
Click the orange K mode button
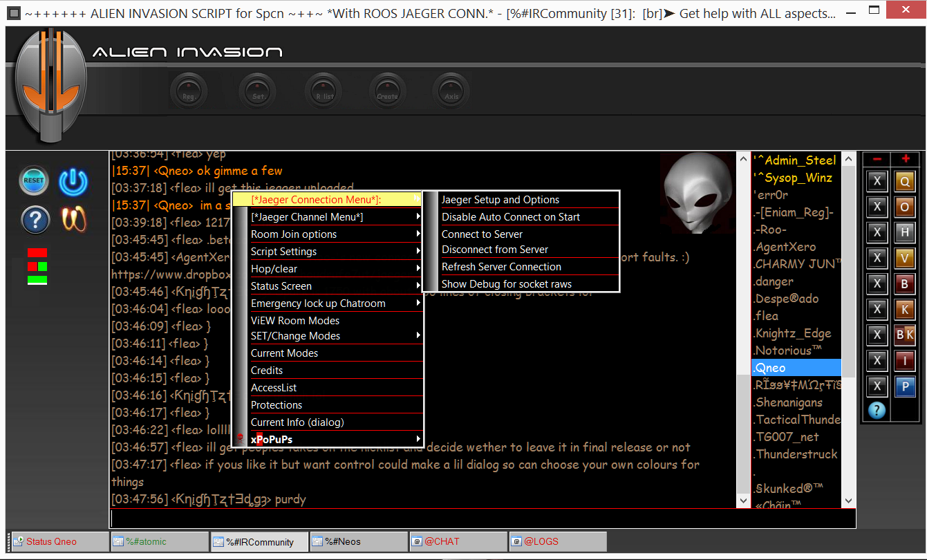point(905,309)
